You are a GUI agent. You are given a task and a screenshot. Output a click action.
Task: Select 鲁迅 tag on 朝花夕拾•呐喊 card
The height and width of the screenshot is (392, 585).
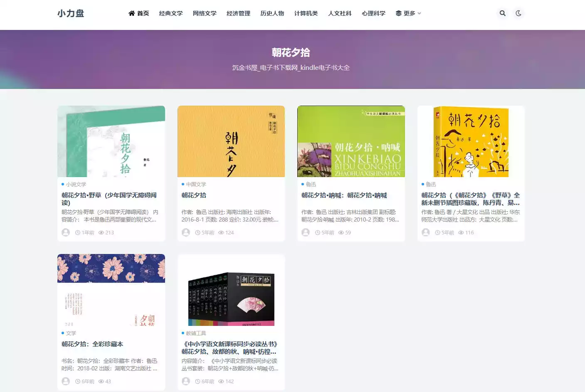(x=311, y=184)
